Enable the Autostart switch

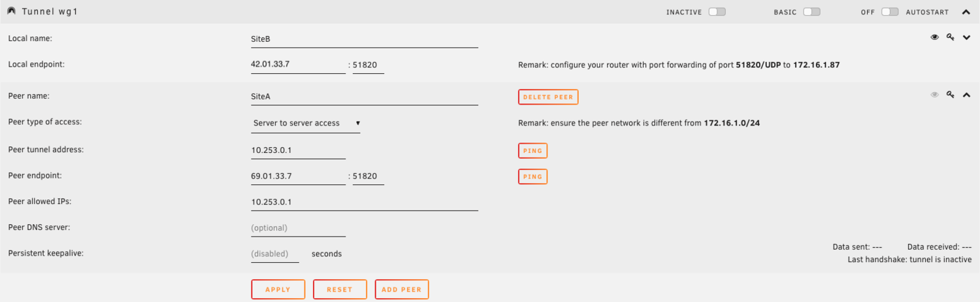889,12
